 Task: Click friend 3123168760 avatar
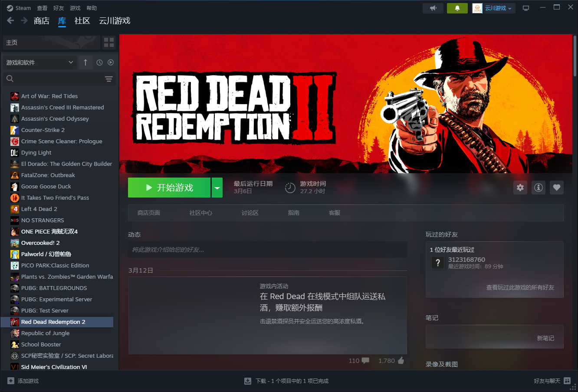(438, 263)
